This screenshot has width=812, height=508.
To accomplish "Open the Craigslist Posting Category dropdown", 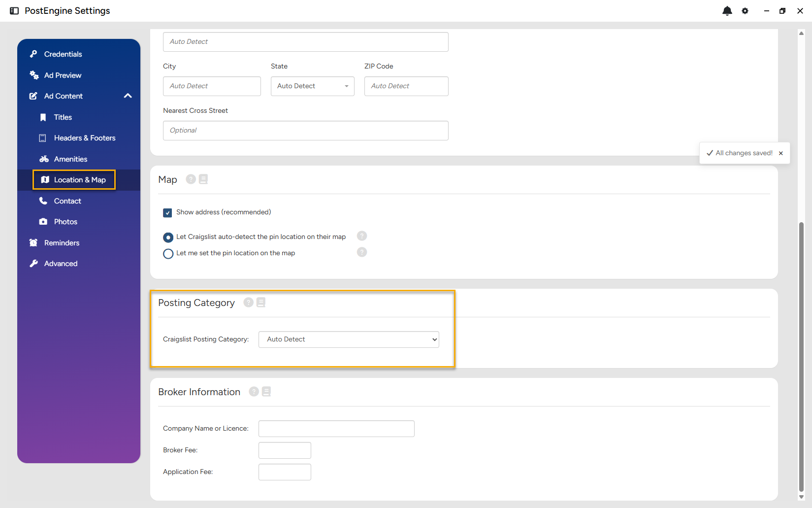I will [349, 339].
